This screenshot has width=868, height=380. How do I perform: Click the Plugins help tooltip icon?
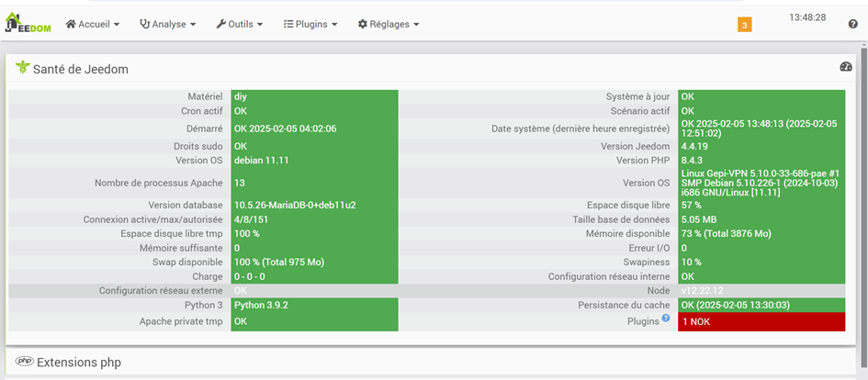click(x=666, y=319)
